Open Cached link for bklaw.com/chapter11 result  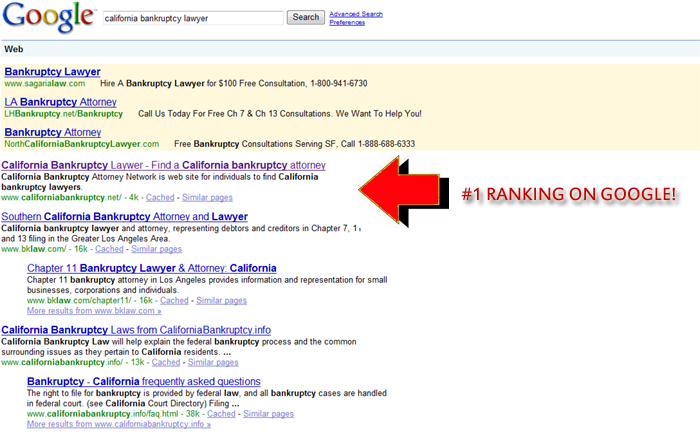coord(174,300)
